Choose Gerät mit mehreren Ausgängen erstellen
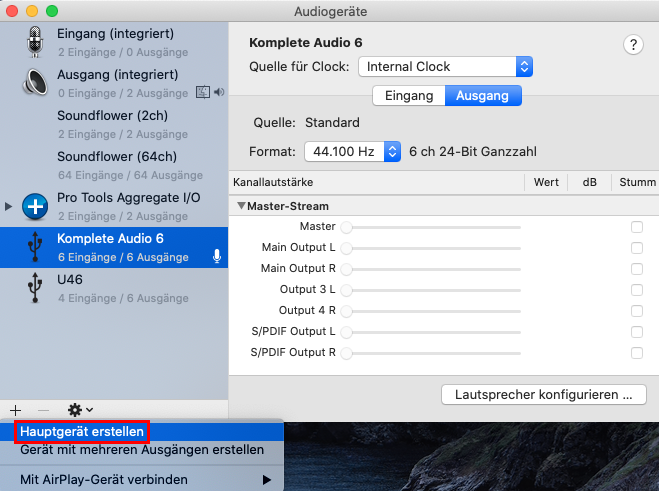Viewport: 659px width, 491px height. (142, 450)
